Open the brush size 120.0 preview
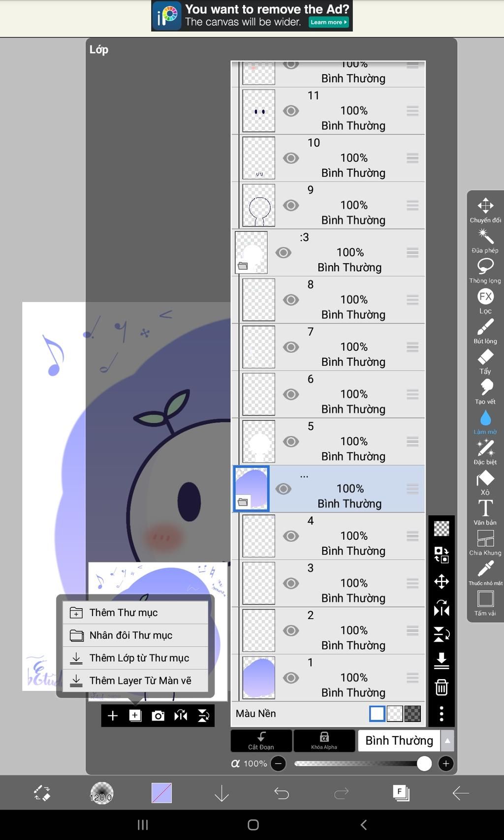 coord(101,793)
